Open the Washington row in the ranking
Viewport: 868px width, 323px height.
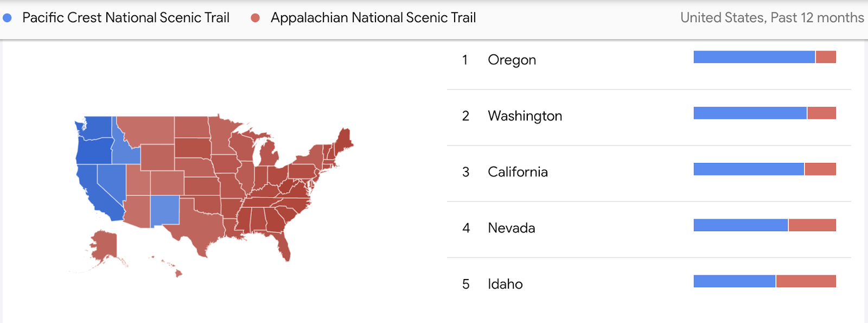[649, 117]
